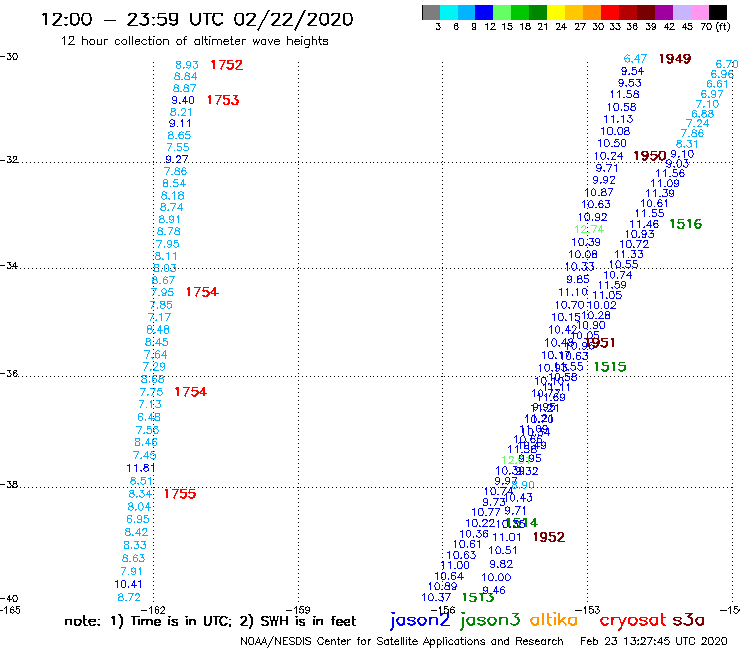
Task: Click the '12:00 – 23:59 UTC 02/22/2020' title
Action: (197, 20)
